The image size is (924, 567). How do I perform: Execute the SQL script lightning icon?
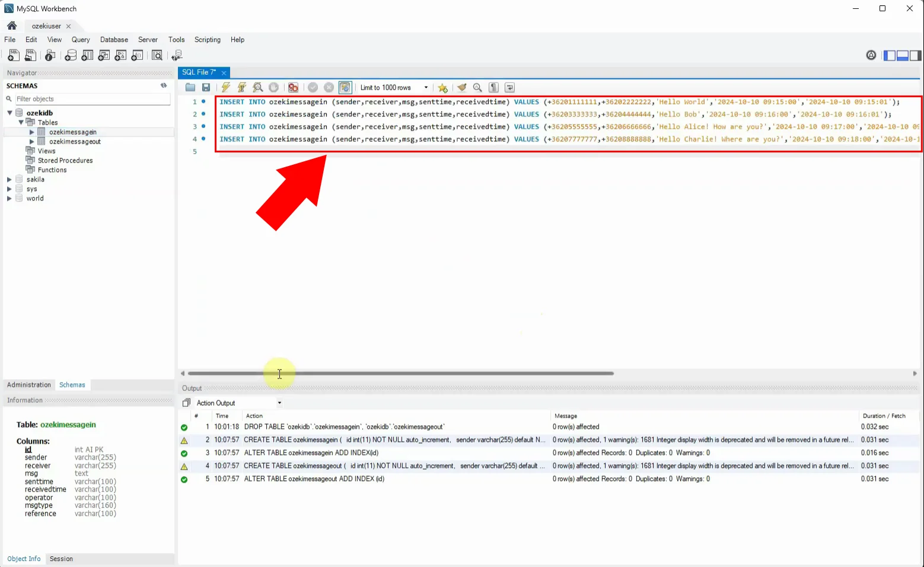[226, 87]
